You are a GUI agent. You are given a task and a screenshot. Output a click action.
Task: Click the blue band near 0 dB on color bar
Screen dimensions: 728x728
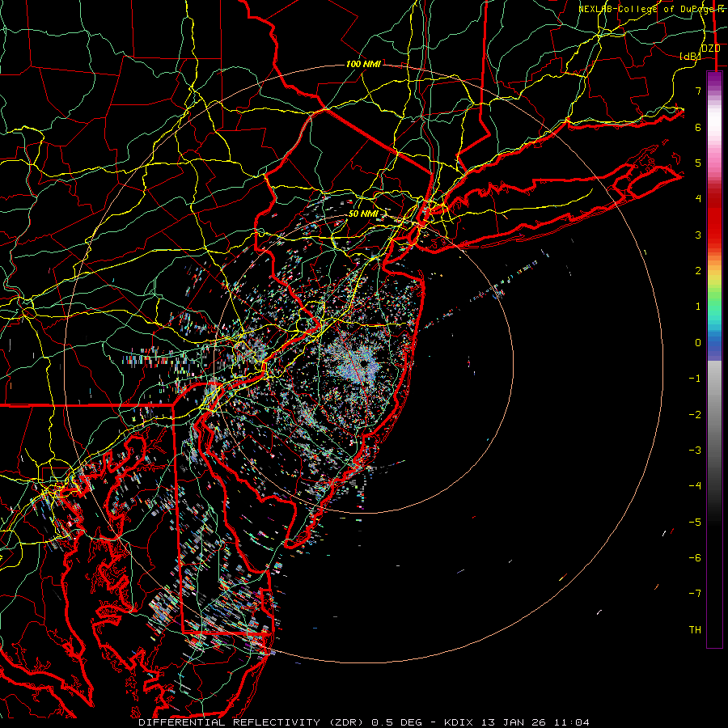(x=714, y=341)
